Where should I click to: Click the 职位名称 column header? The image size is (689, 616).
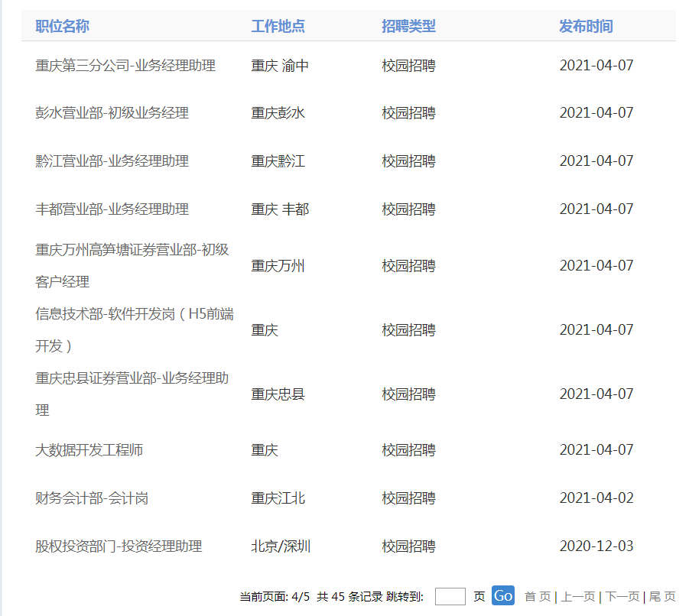pyautogui.click(x=62, y=26)
